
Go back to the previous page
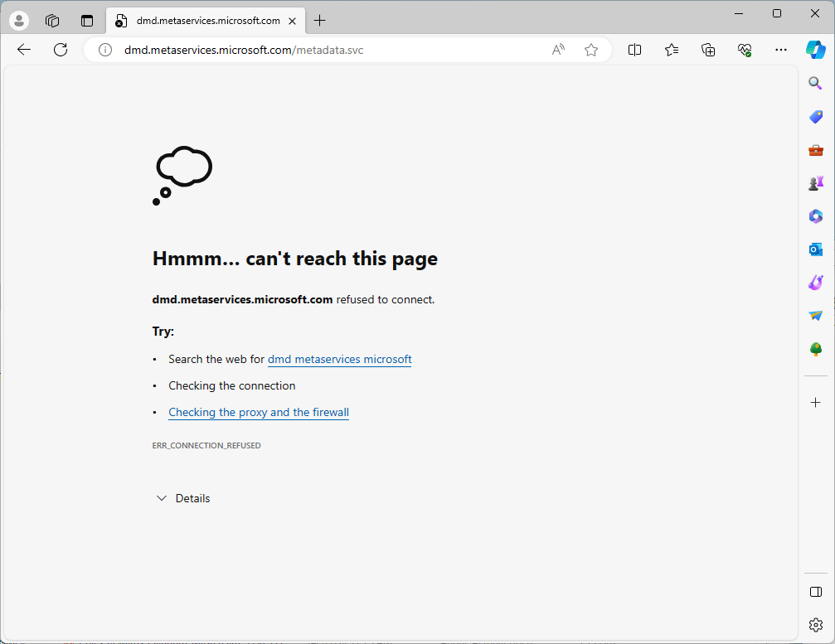coord(24,50)
